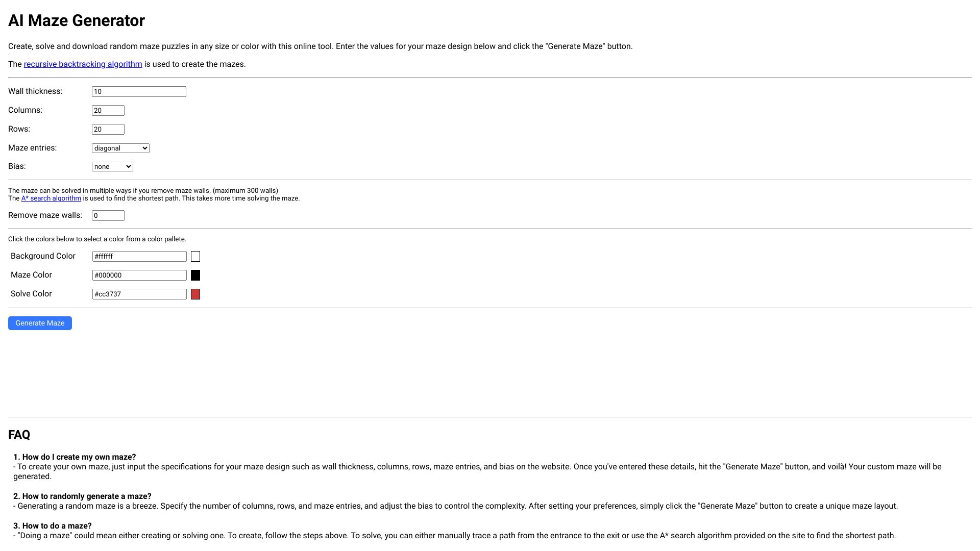Click the Remove maze walls field
Screen dimensions: 980x551
[x=108, y=216]
